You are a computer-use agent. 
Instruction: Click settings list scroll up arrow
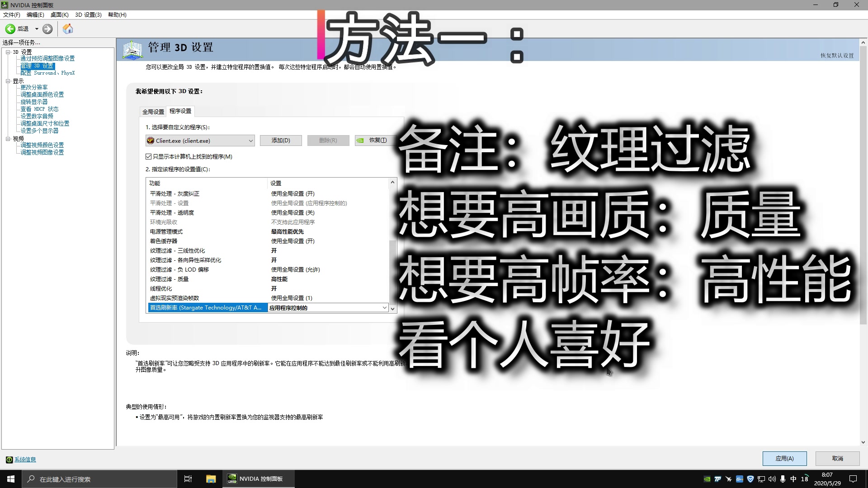point(392,182)
